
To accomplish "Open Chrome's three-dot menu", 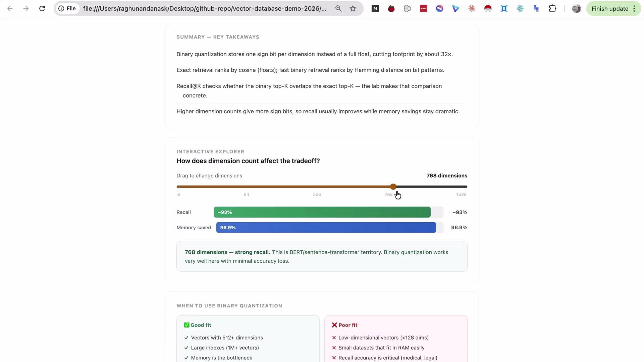I will coord(634,9).
